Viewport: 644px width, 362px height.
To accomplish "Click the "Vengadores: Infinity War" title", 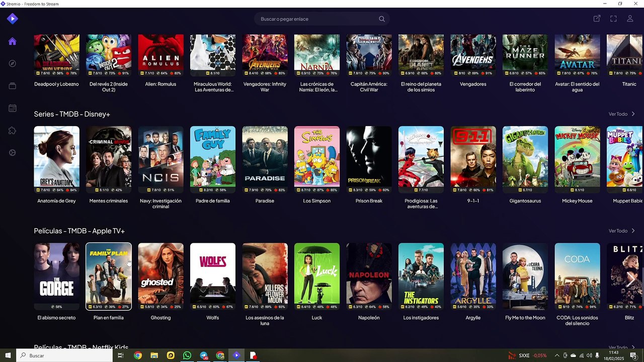I will click(x=265, y=87).
